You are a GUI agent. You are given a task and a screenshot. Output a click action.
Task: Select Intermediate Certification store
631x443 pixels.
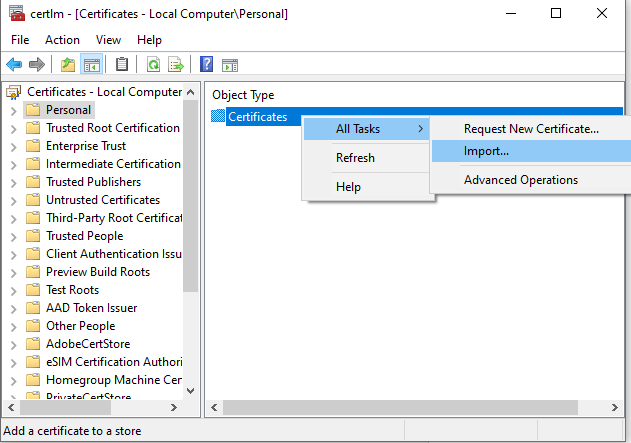tap(113, 164)
